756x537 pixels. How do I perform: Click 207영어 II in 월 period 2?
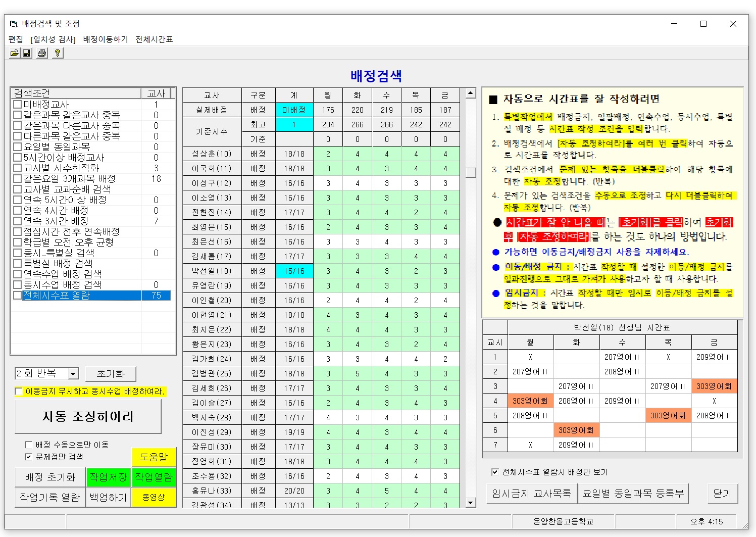530,372
